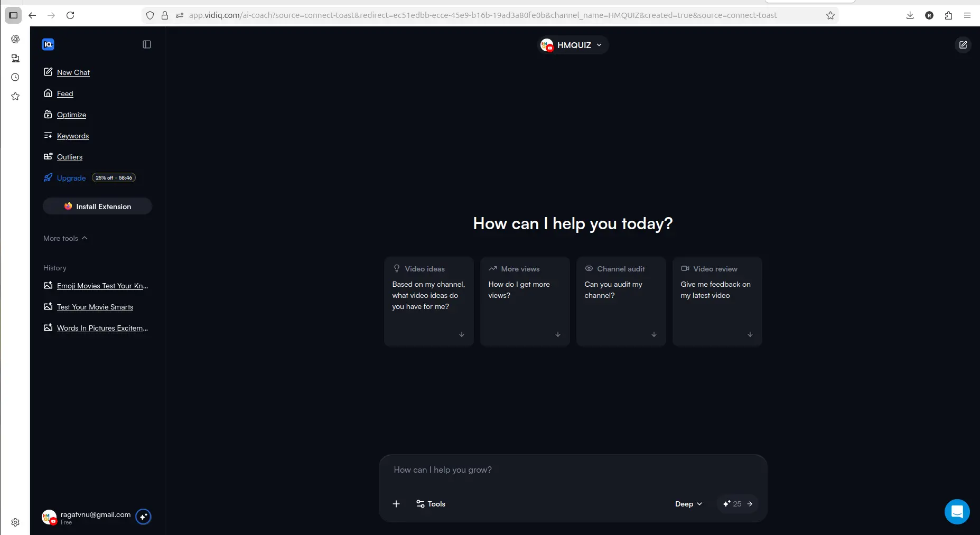The image size is (980, 535).
Task: Select the Video review prompt card
Action: click(717, 302)
